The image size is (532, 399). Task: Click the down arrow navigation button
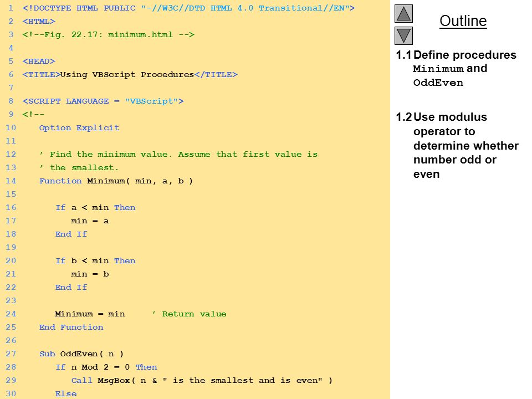[x=403, y=35]
